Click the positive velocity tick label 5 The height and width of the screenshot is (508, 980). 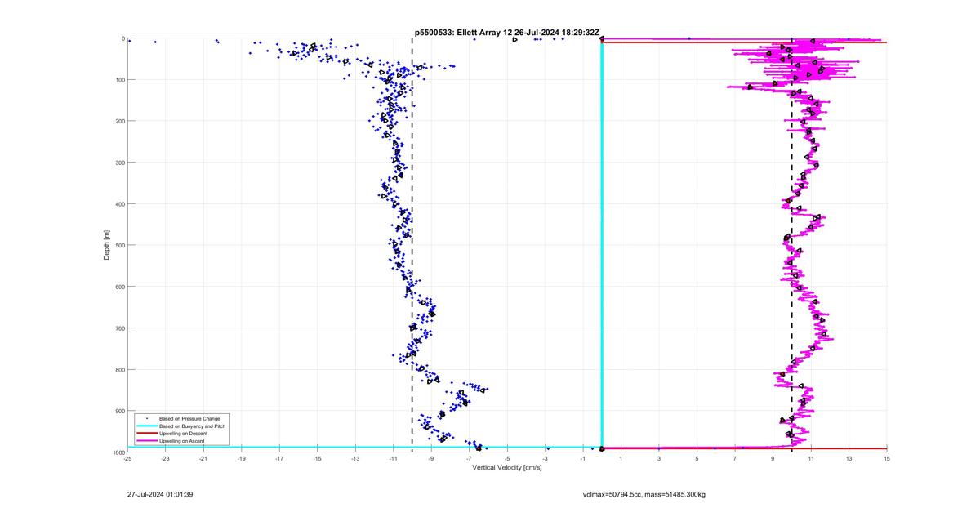[x=697, y=459]
